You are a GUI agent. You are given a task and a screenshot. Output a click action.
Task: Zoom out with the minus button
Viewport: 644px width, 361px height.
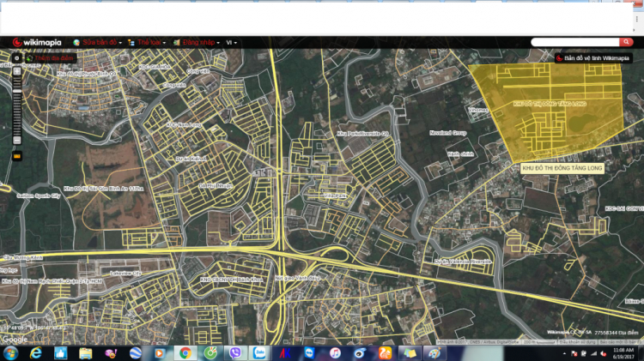coord(17,141)
